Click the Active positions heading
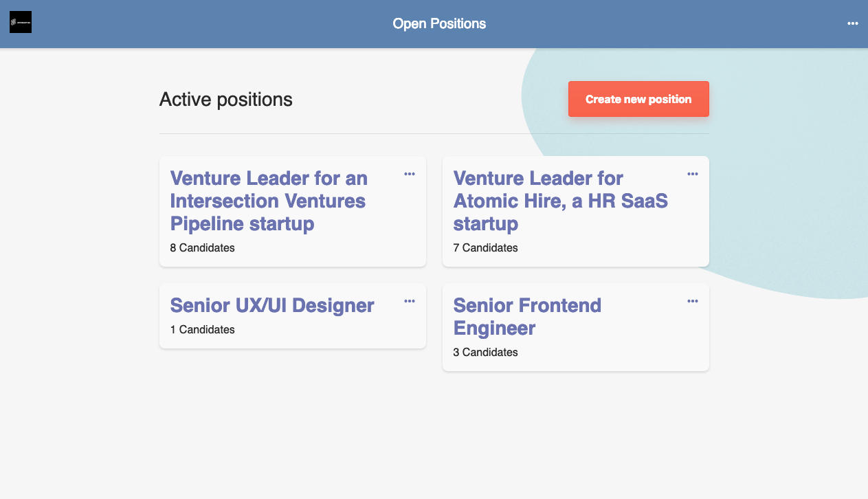 226,100
